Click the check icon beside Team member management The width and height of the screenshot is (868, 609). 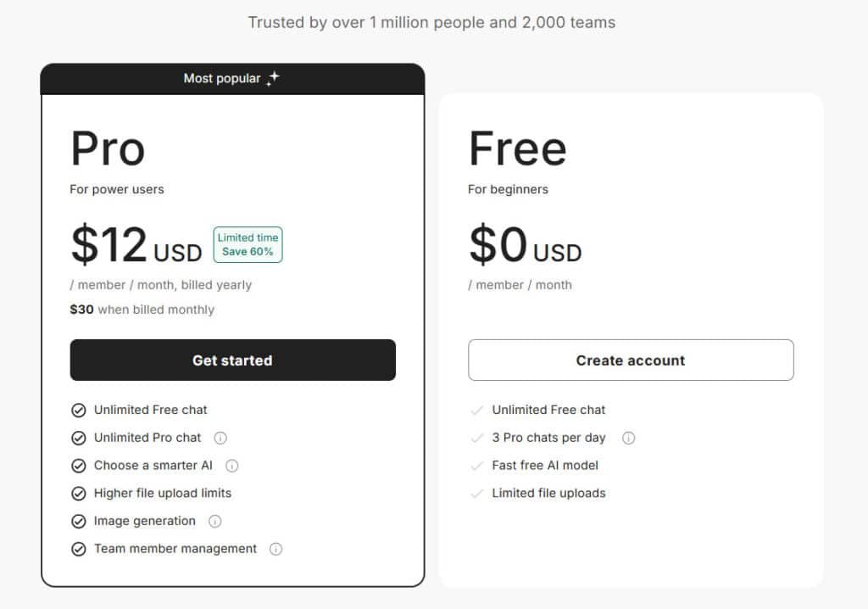[x=79, y=549]
